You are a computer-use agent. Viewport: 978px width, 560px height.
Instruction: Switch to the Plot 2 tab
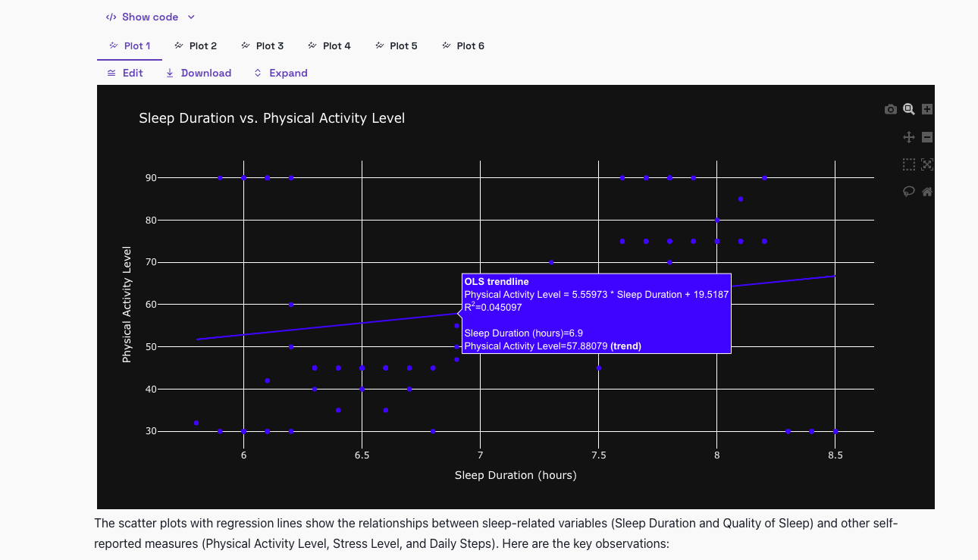(x=196, y=45)
